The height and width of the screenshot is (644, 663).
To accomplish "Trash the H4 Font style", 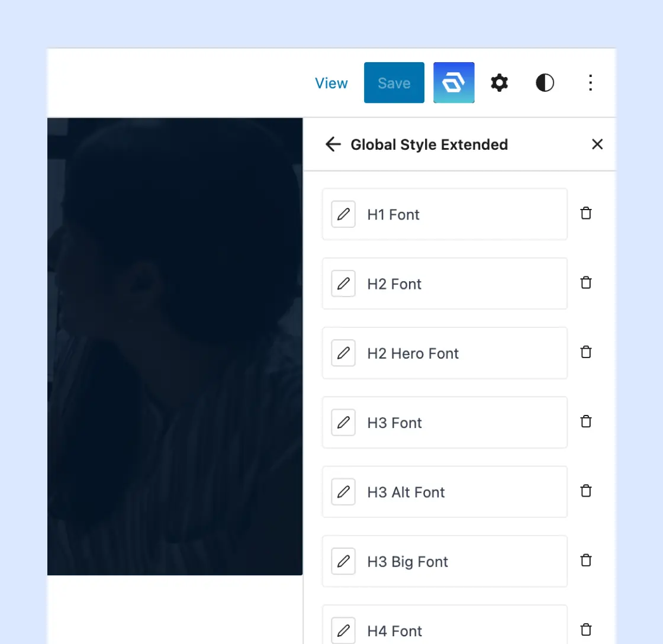I will click(x=585, y=630).
